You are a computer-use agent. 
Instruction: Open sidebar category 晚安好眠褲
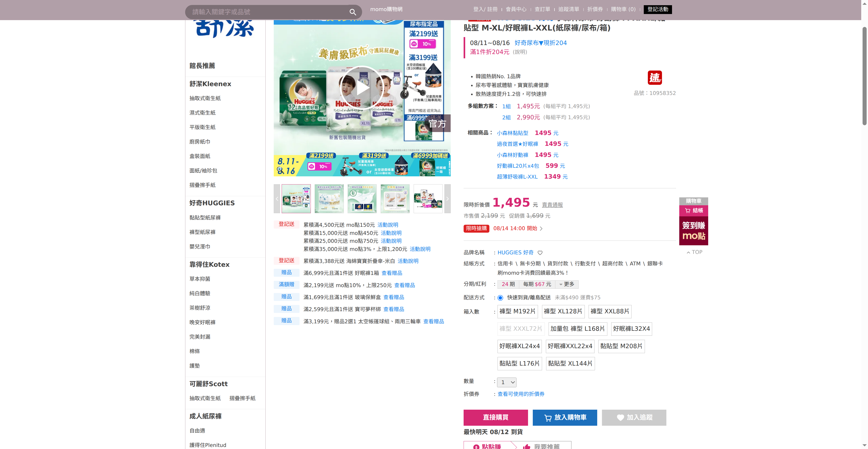[x=202, y=322]
